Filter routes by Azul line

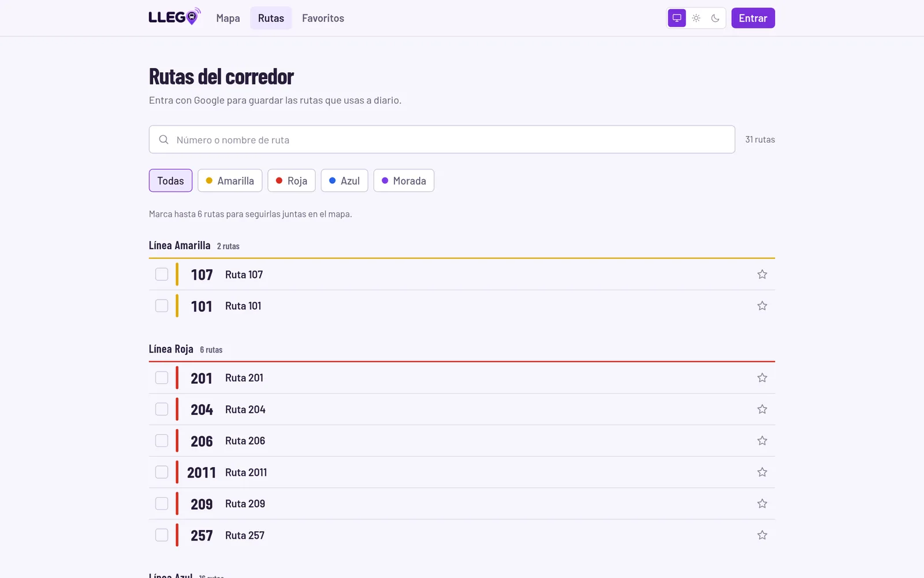coord(344,181)
